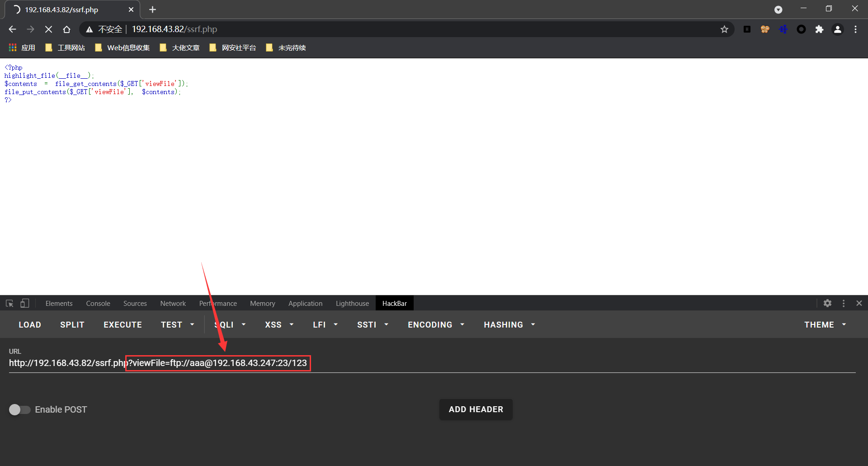Toggle the device toolbar icon

coord(25,304)
